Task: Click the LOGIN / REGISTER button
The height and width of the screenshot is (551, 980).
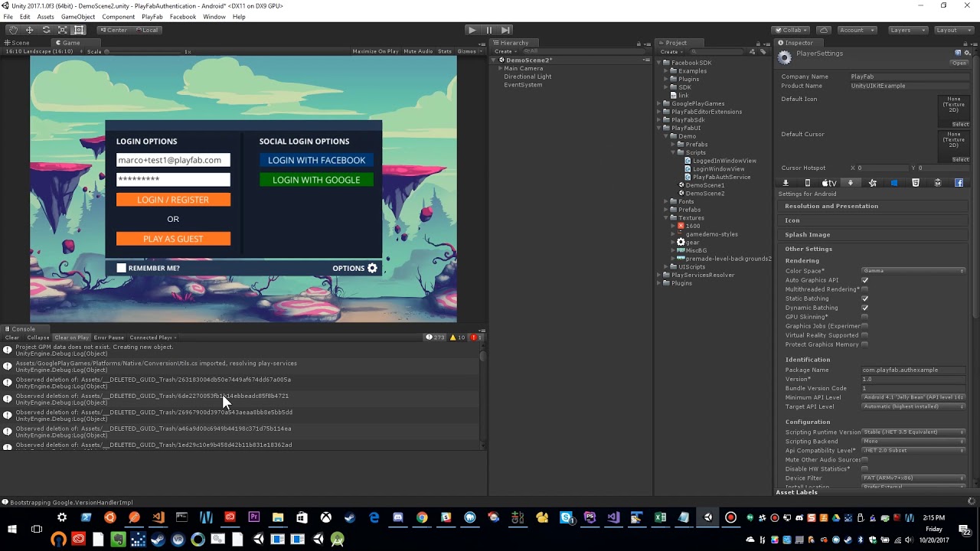Action: coord(173,200)
